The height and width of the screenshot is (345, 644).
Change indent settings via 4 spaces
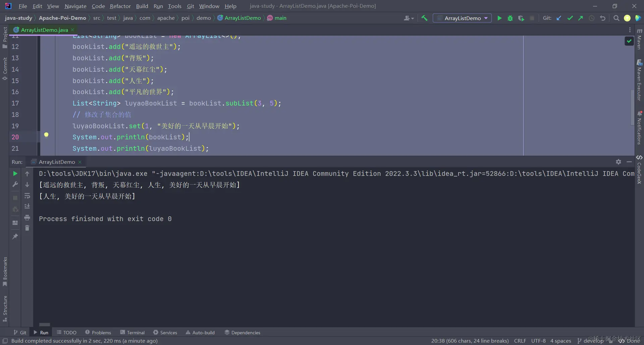(x=560, y=341)
